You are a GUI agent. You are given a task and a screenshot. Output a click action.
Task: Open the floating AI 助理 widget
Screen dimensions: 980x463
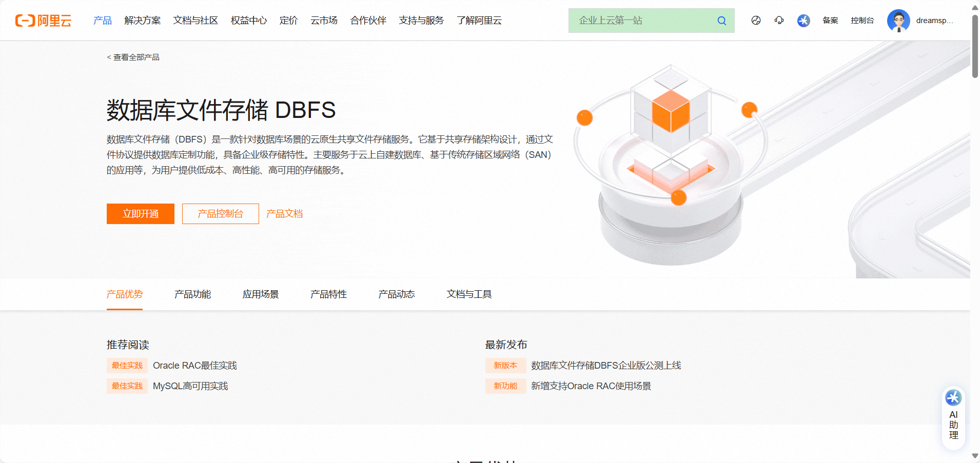point(953,418)
